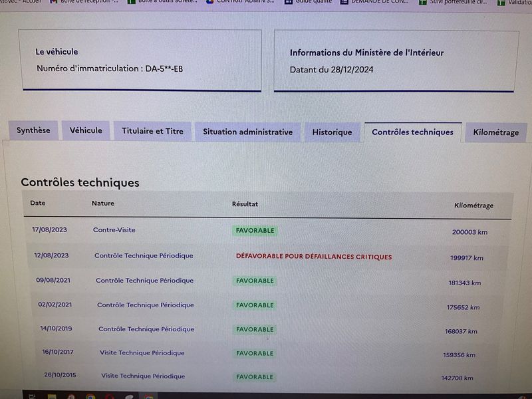Viewport: 532px width, 399px height.
Task: Click the FAVORABLE badge for 09/08/2021
Action: pos(255,281)
